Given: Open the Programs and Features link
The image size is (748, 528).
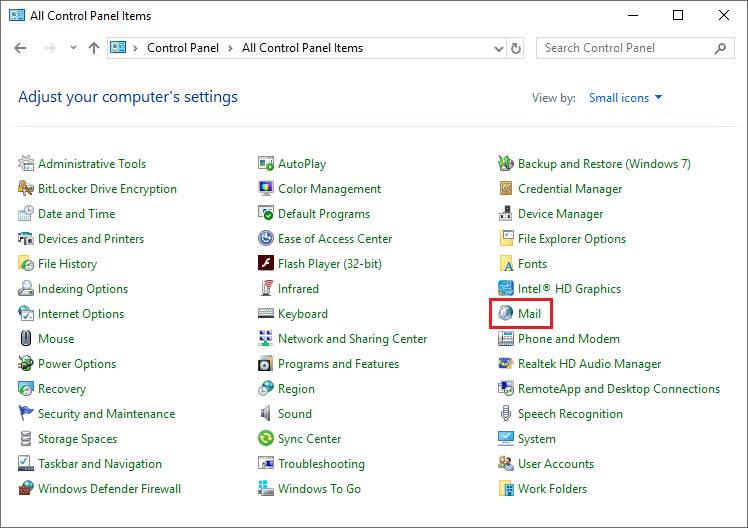Looking at the screenshot, I should click(338, 364).
